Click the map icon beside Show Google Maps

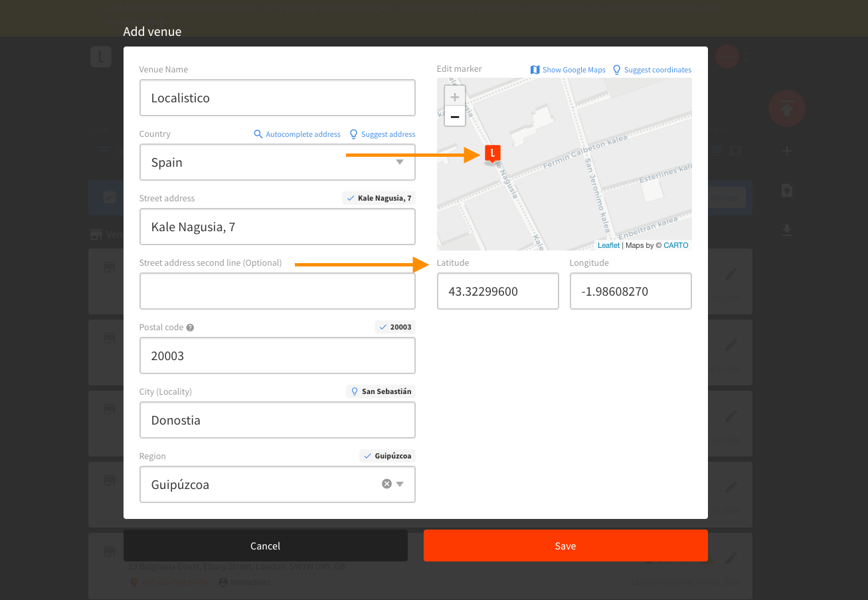click(x=535, y=70)
